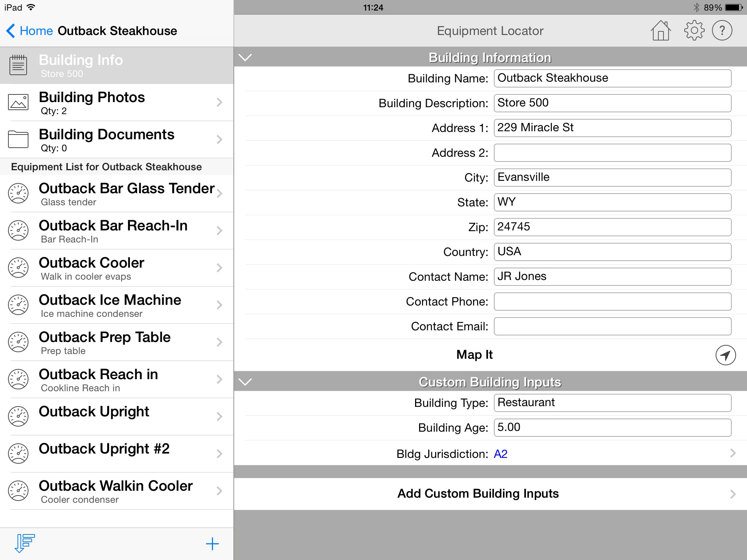Viewport: 747px width, 560px height.
Task: Select Outback Upright #2 equipment
Action: [117, 454]
